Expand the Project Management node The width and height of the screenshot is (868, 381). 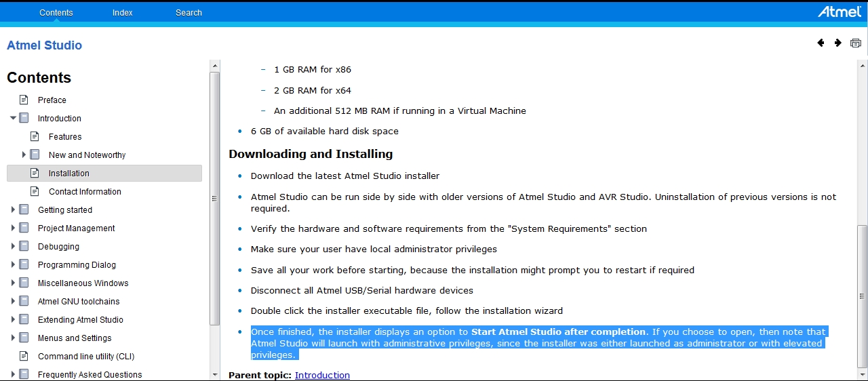[x=13, y=228]
